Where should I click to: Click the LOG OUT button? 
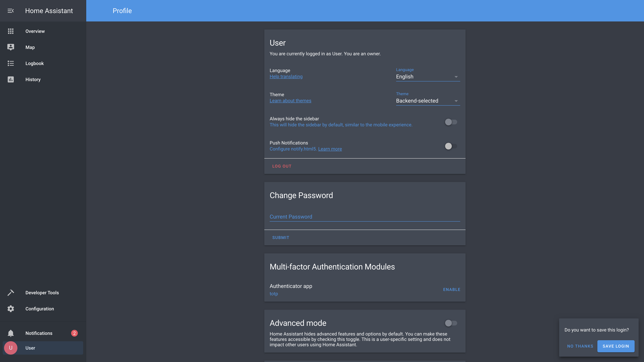pos(282,166)
